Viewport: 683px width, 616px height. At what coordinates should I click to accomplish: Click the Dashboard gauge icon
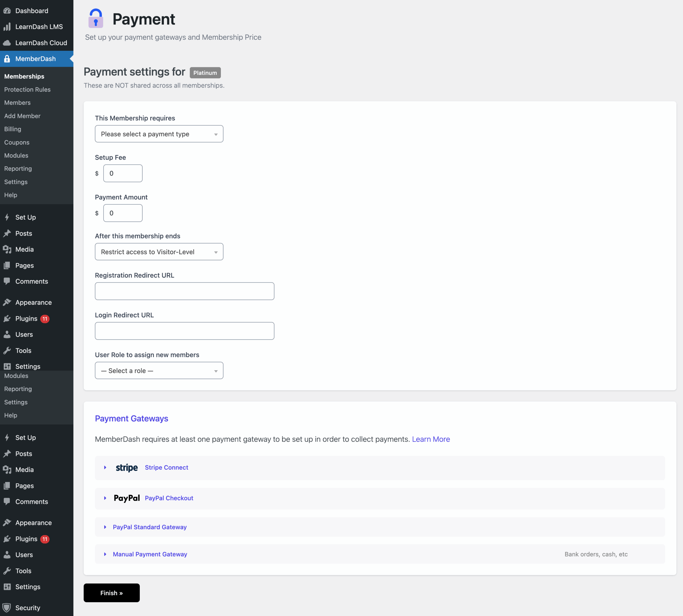pyautogui.click(x=7, y=11)
